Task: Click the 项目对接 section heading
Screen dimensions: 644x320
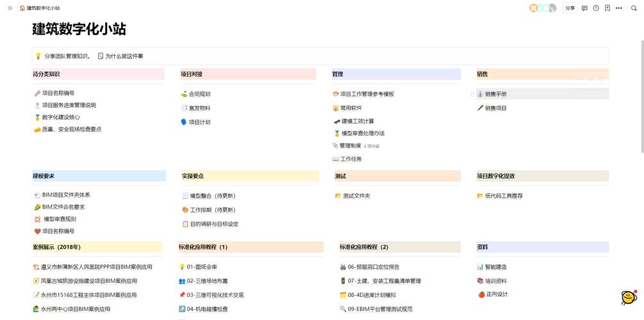Action: pos(248,74)
